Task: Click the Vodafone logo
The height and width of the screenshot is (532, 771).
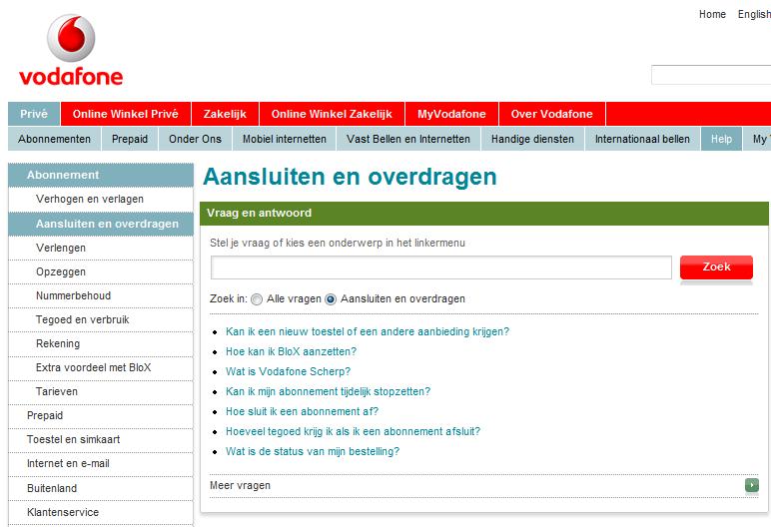Action: coord(71,51)
